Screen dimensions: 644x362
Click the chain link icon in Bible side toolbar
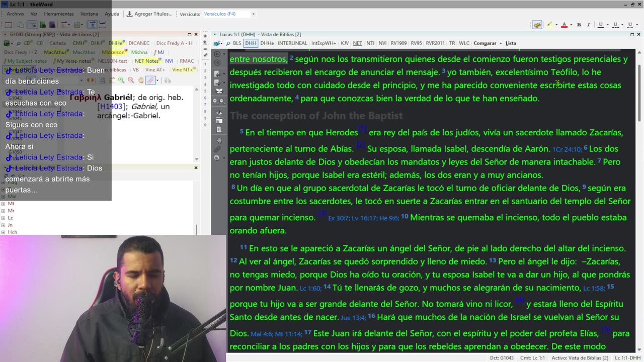pos(217,149)
